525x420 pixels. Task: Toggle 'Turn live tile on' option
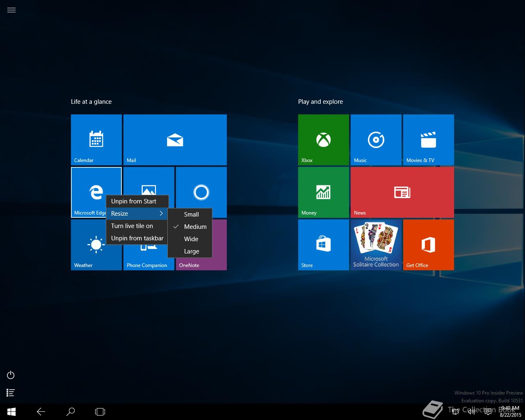(x=132, y=226)
